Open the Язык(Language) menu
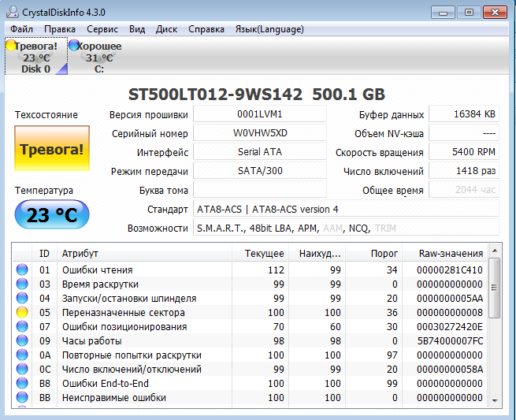 (x=269, y=29)
